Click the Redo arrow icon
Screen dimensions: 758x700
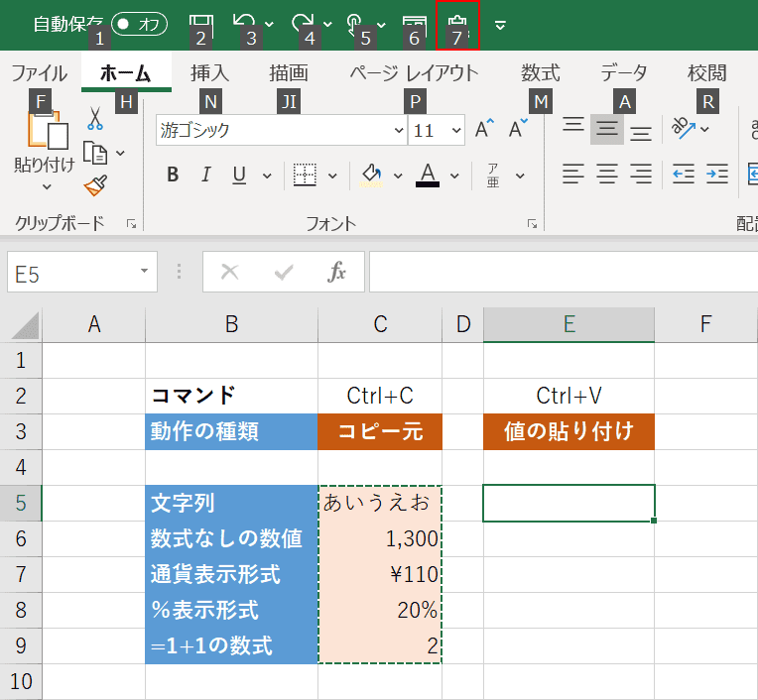click(x=303, y=23)
